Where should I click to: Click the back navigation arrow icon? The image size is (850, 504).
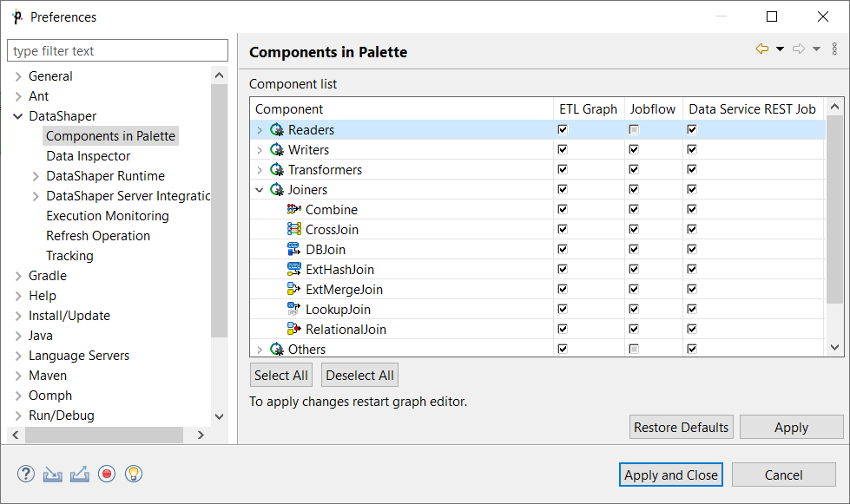[762, 49]
